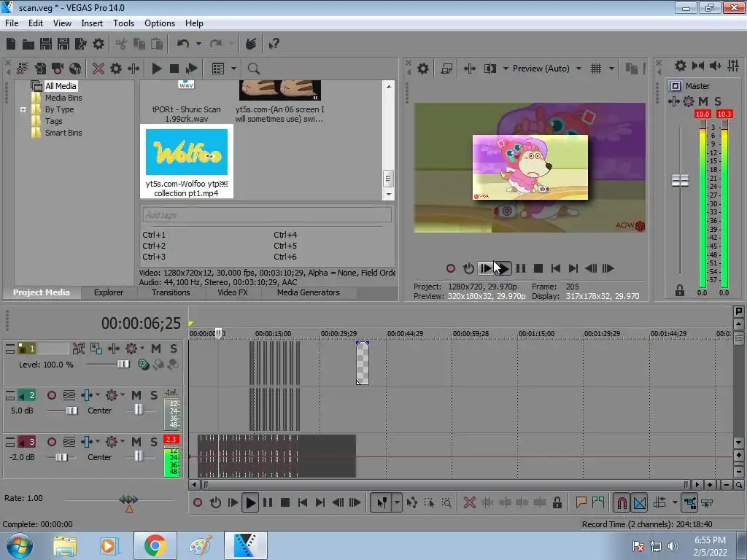Mute audio track 2
The image size is (747, 560).
pyautogui.click(x=136, y=395)
